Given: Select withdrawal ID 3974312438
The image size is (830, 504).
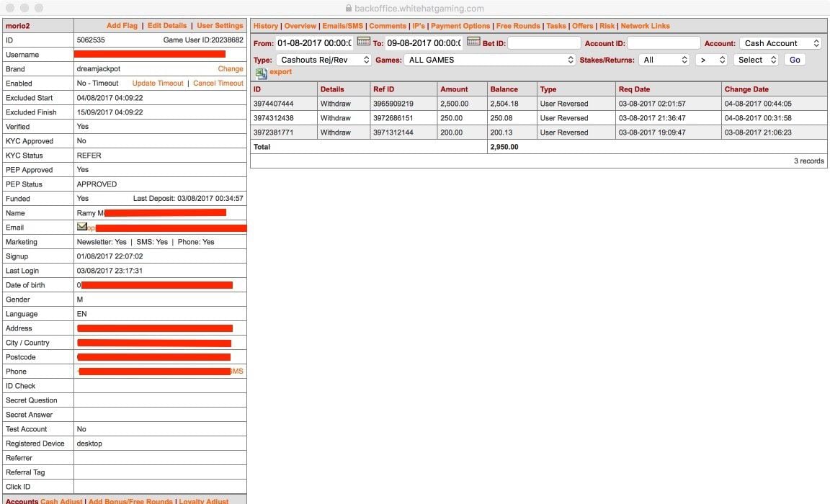Looking at the screenshot, I should (x=273, y=118).
